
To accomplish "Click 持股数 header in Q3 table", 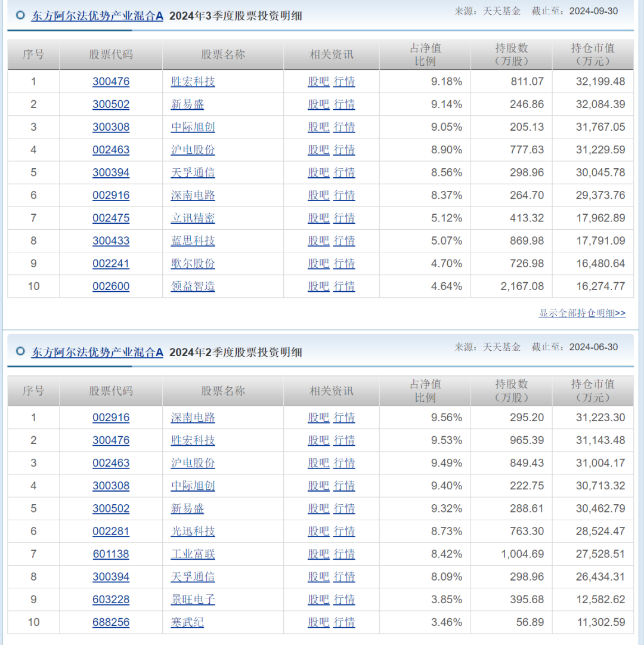I will click(511, 55).
